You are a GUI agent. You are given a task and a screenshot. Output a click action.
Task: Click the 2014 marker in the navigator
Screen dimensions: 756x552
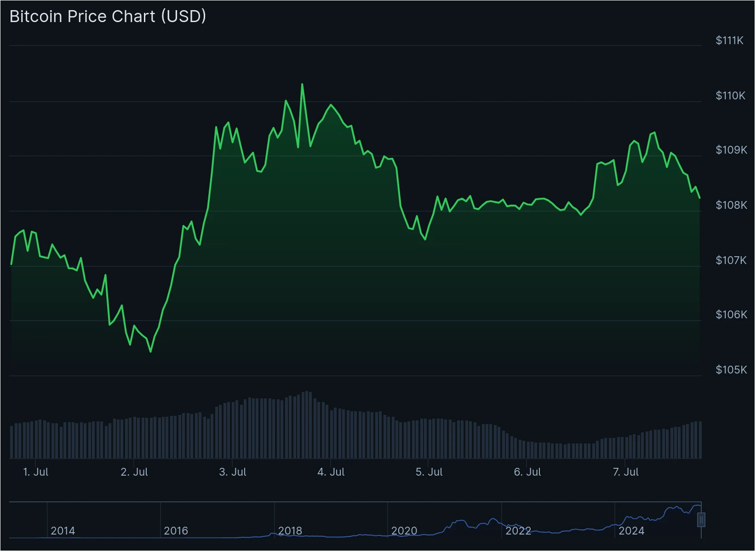click(63, 531)
